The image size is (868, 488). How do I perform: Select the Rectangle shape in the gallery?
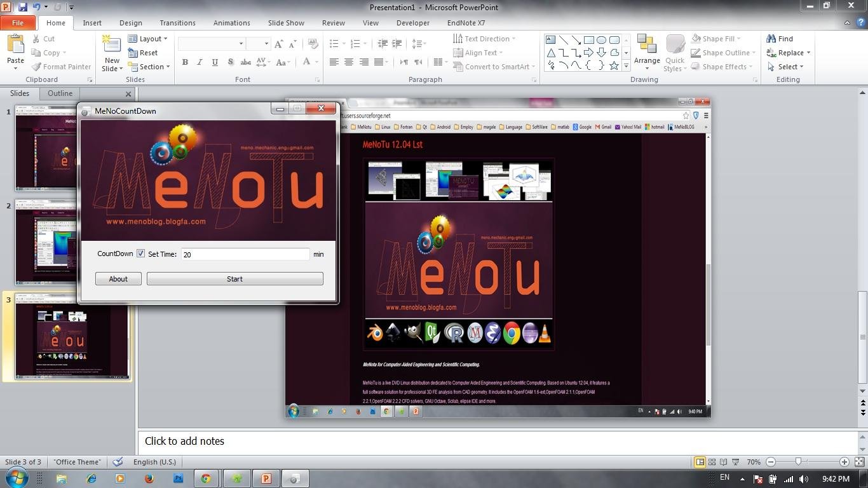pos(588,40)
